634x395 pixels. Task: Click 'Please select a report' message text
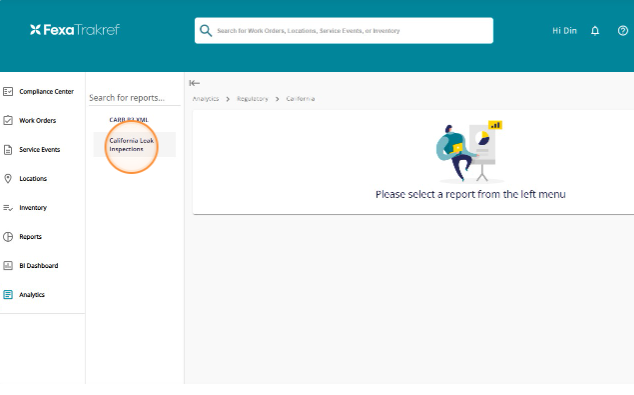coord(470,194)
